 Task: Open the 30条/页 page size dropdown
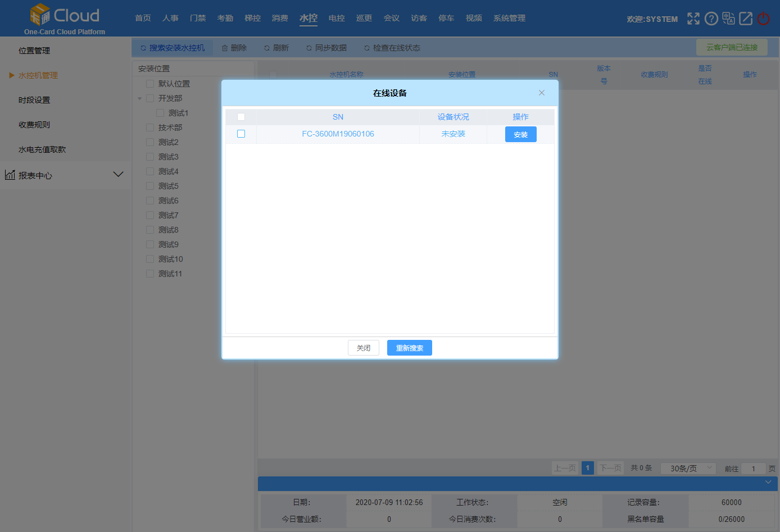click(x=688, y=468)
